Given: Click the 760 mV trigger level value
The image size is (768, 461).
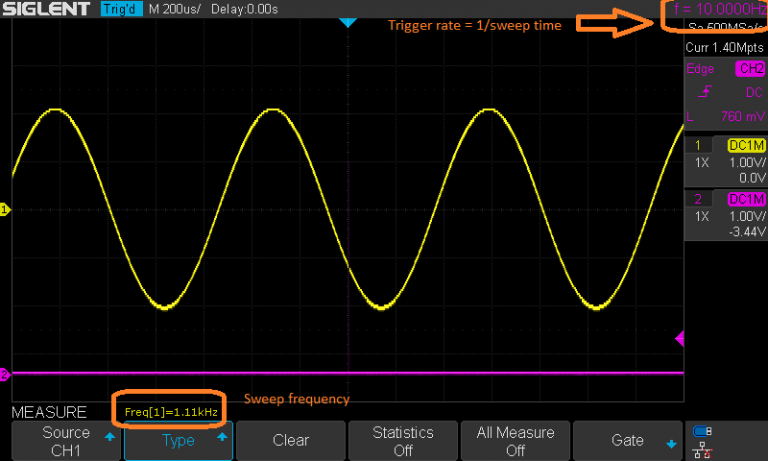Looking at the screenshot, I should 740,116.
